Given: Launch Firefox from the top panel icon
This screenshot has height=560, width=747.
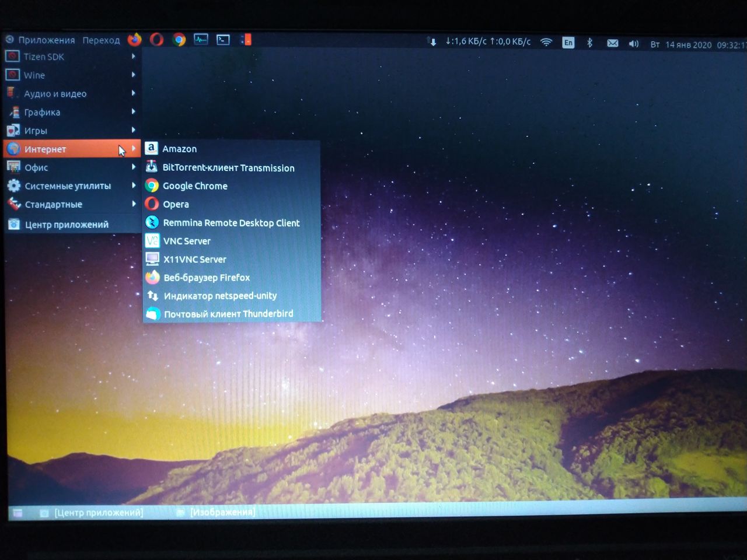Looking at the screenshot, I should (134, 39).
